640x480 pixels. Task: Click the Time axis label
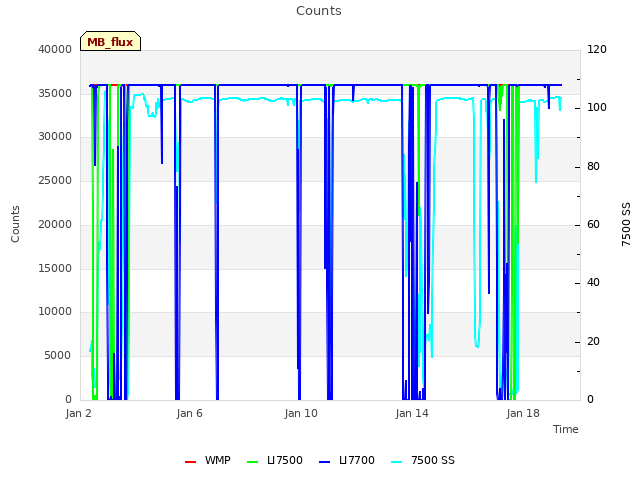click(x=566, y=429)
